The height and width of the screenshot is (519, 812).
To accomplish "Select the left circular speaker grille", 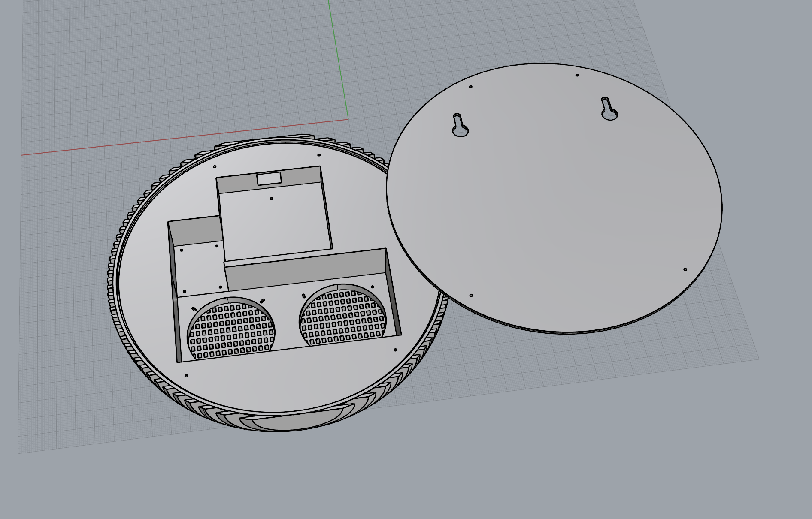I will click(x=231, y=329).
